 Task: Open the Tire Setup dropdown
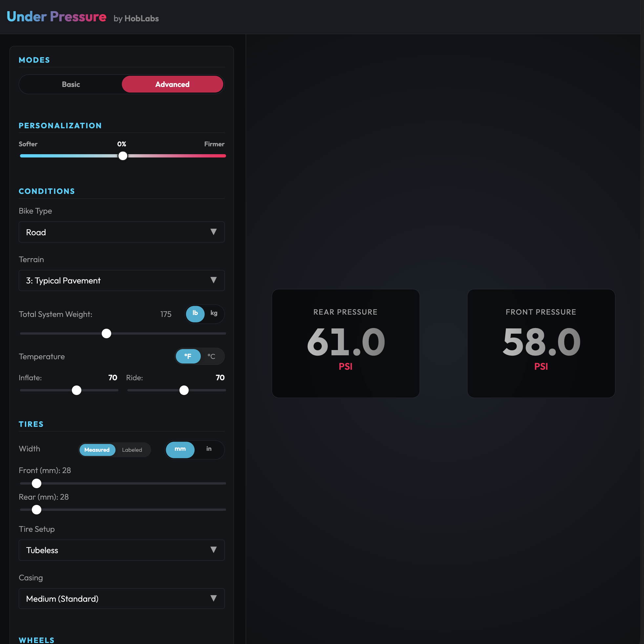click(121, 550)
